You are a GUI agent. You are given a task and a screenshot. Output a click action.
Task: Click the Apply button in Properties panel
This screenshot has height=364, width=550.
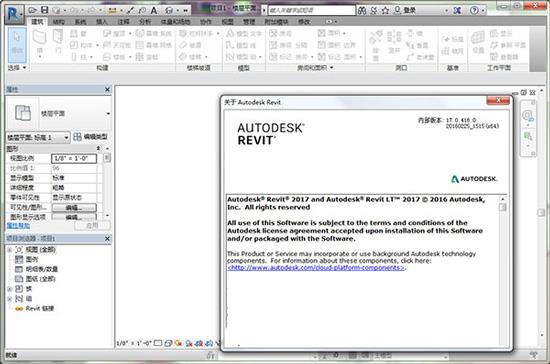tap(92, 225)
